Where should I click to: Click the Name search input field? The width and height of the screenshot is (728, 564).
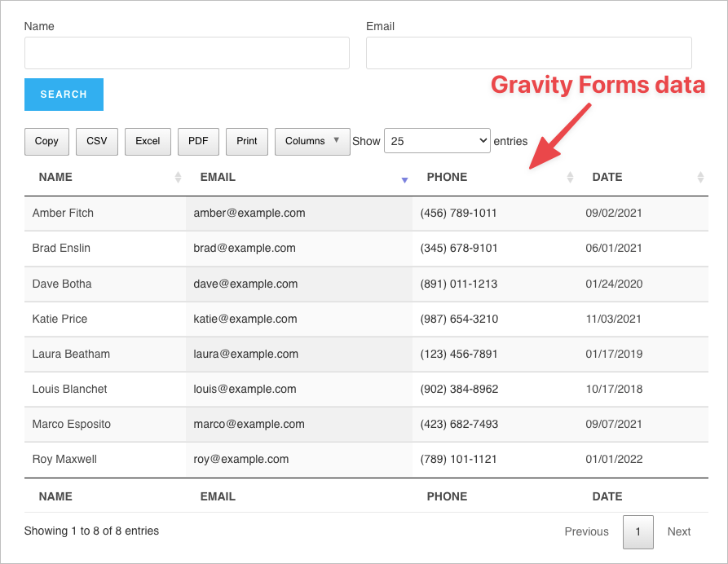click(187, 53)
